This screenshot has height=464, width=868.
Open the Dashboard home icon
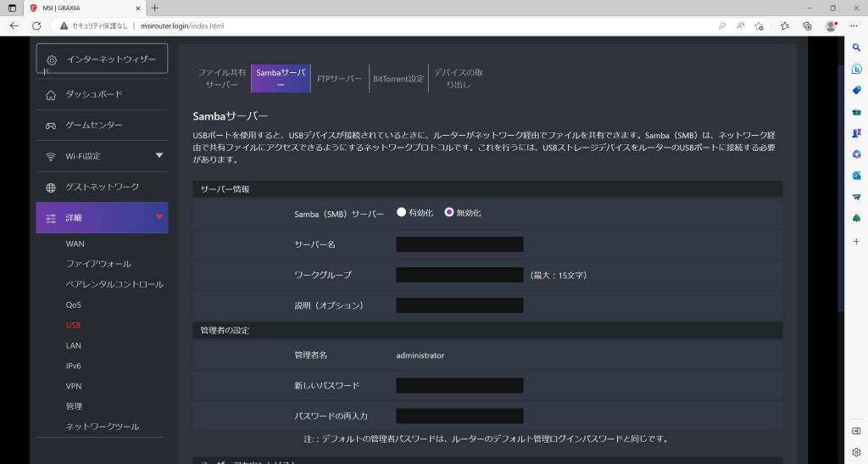coord(50,95)
